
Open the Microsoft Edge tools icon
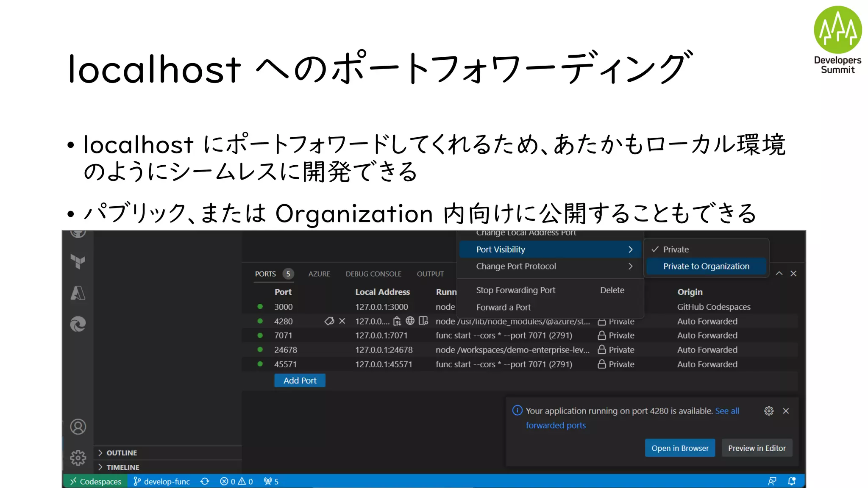(78, 324)
